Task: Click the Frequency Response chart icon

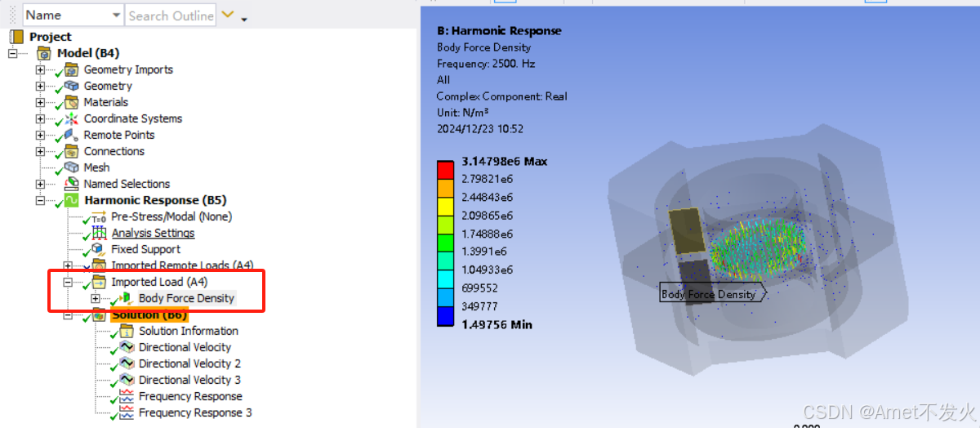Action: (126, 396)
